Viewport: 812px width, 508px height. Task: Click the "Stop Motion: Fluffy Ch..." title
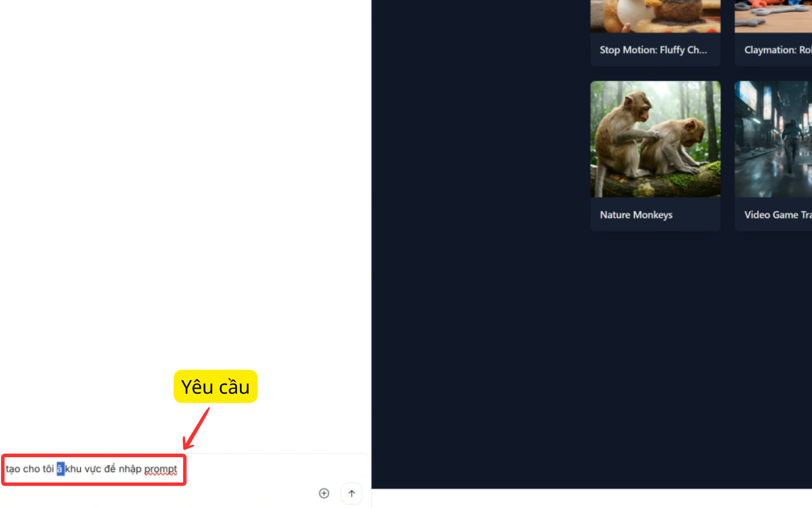pos(653,50)
